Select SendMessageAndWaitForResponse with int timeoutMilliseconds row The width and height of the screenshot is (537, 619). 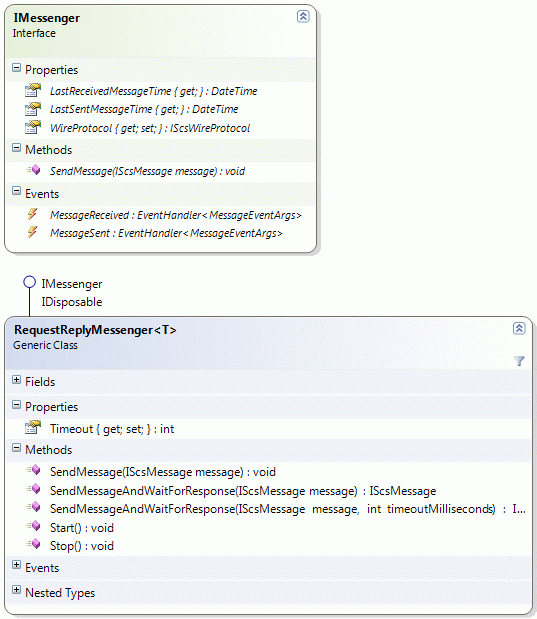click(288, 509)
